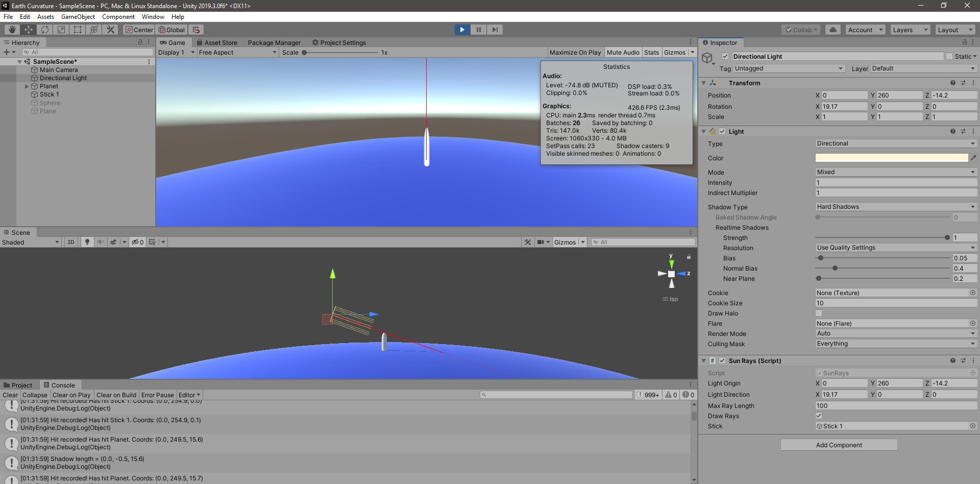The image size is (980, 484).
Task: Uncheck Draw Rays in Sun Rays script
Action: pos(819,416)
